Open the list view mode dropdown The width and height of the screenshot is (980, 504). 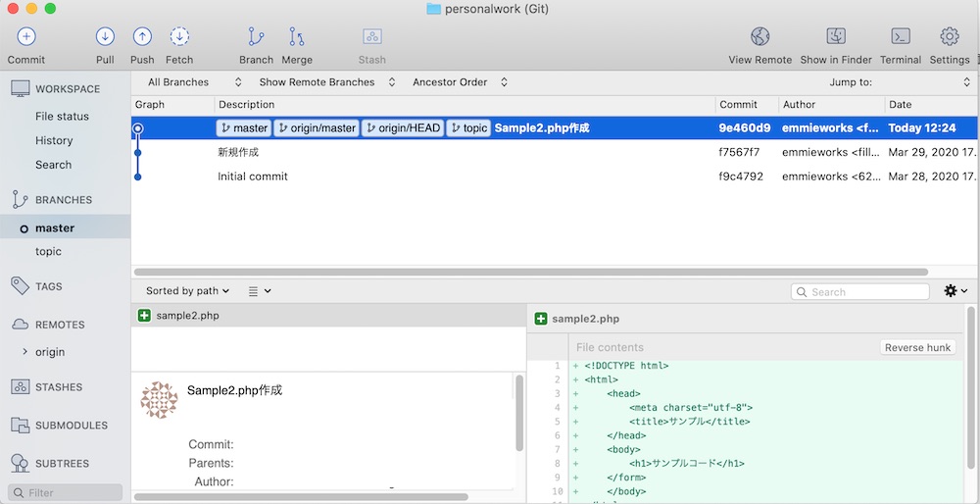(260, 291)
